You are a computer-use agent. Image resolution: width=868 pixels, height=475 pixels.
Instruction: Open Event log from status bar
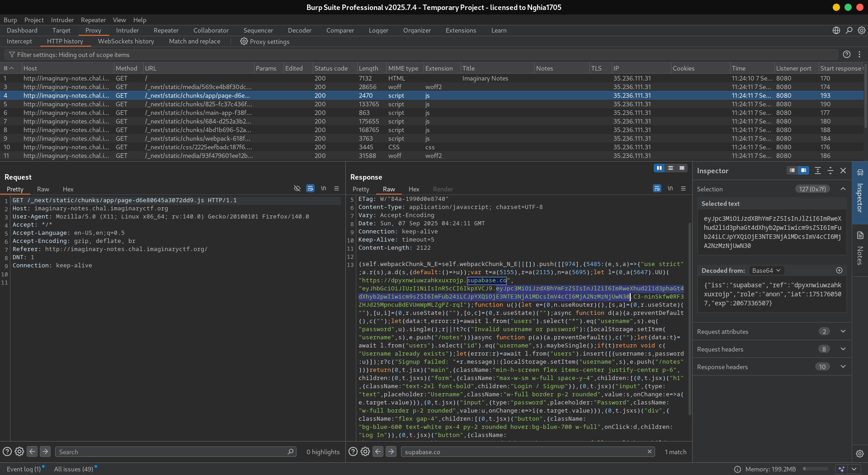[24, 469]
